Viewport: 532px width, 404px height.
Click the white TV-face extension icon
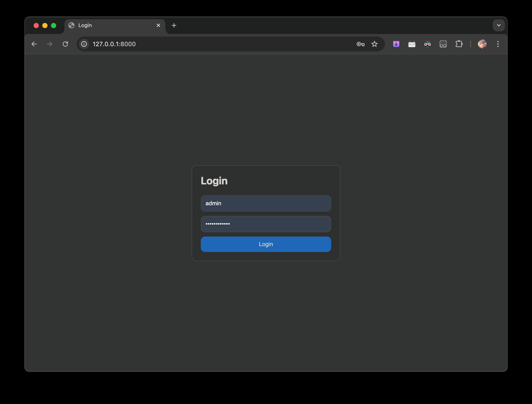pyautogui.click(x=412, y=44)
